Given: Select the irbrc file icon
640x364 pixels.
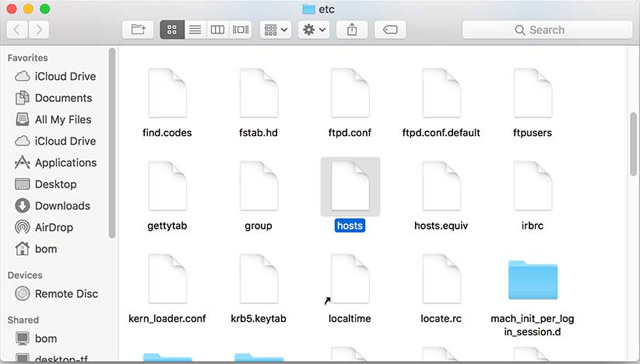Looking at the screenshot, I should click(533, 186).
